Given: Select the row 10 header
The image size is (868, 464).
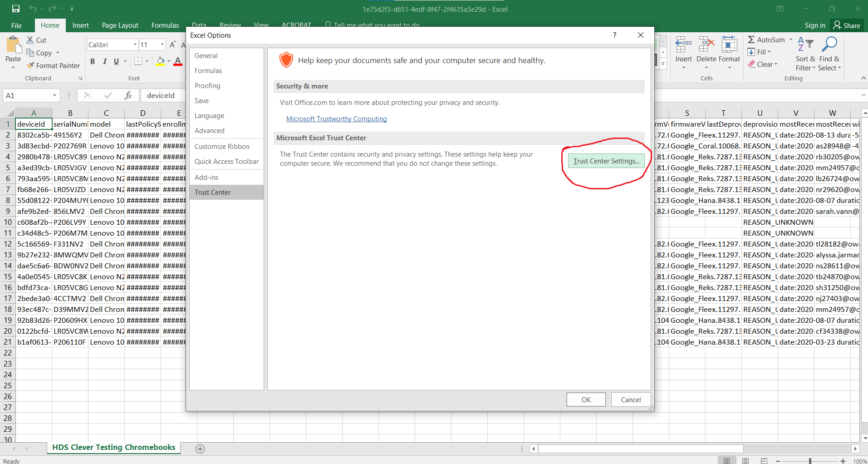Looking at the screenshot, I should click(8, 222).
